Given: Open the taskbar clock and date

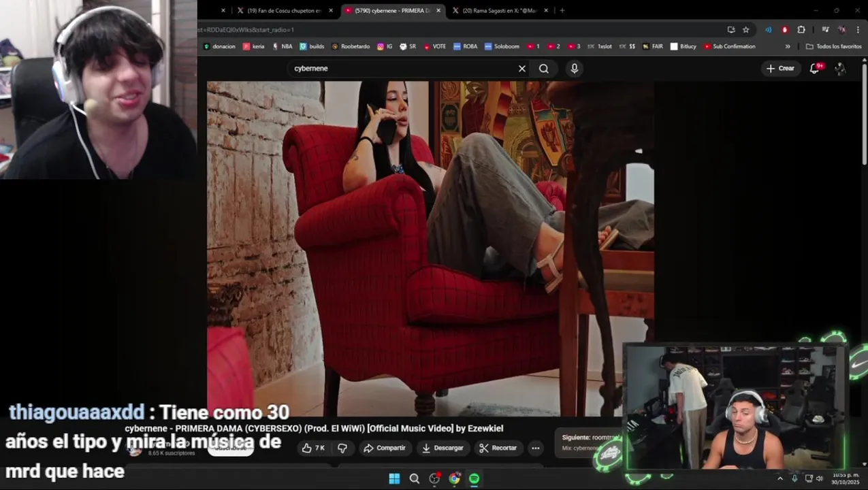Looking at the screenshot, I should click(844, 478).
